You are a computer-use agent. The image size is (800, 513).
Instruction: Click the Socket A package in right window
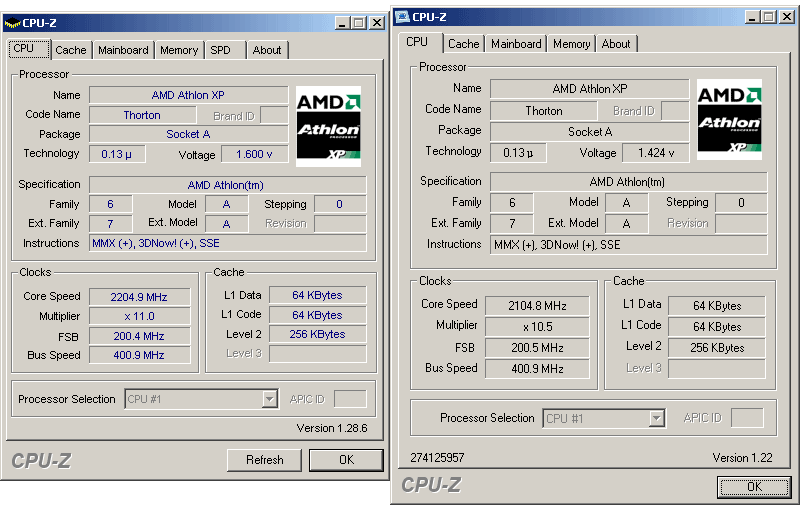pos(589,132)
